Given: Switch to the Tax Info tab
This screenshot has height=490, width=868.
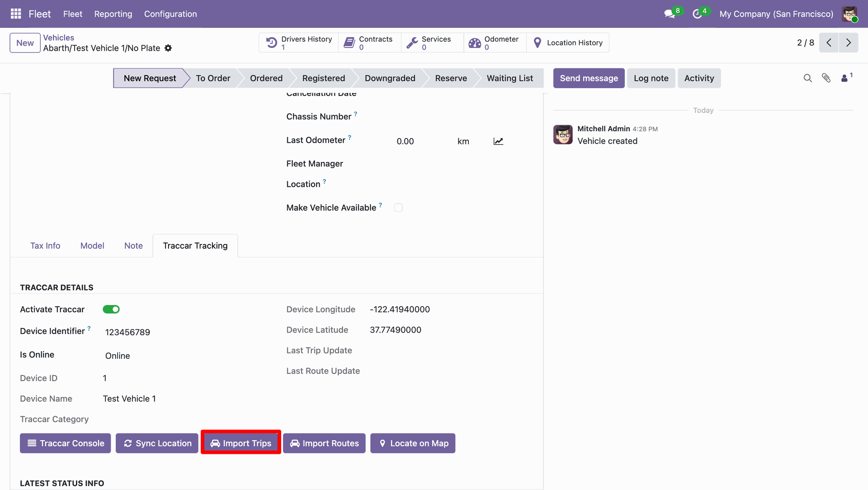Looking at the screenshot, I should point(45,246).
